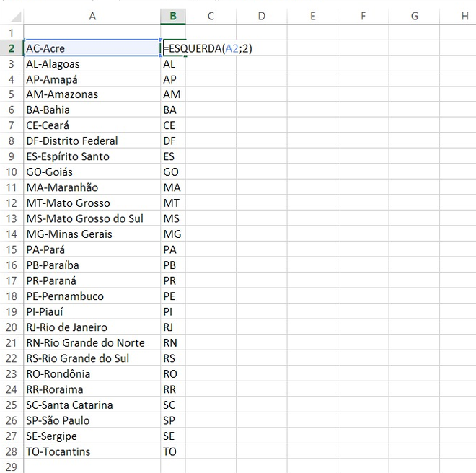Click cell SC-Santa Catarina
The width and height of the screenshot is (476, 473).
pos(92,405)
